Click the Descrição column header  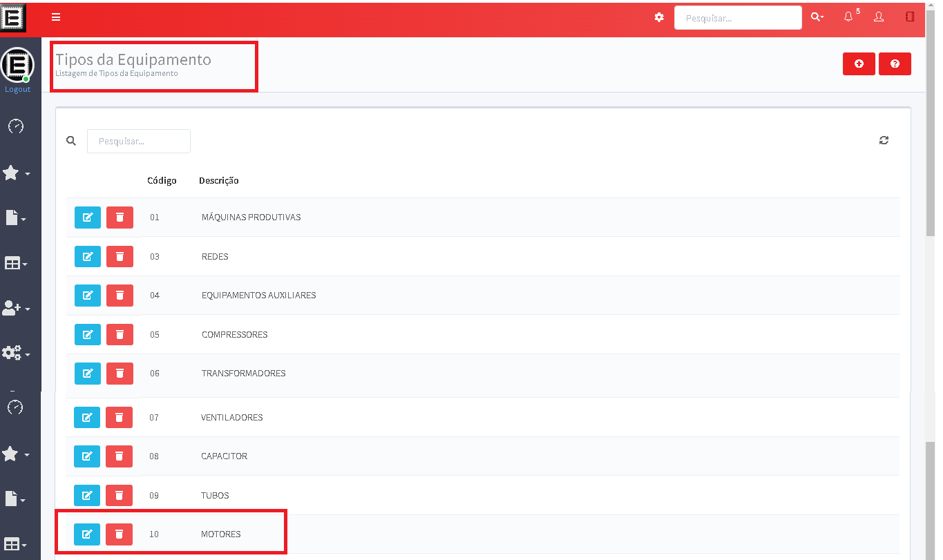218,181
